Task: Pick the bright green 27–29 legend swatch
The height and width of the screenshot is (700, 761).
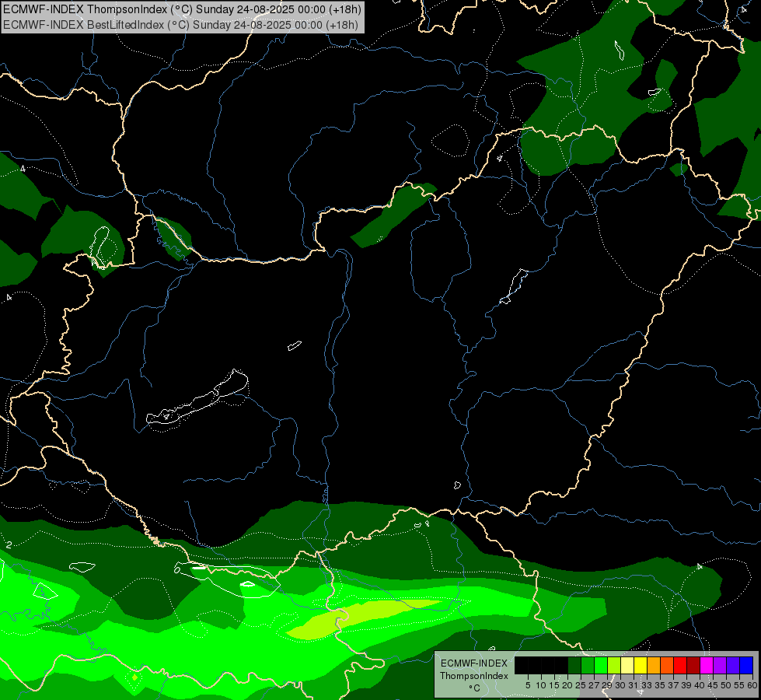Action: click(x=601, y=665)
